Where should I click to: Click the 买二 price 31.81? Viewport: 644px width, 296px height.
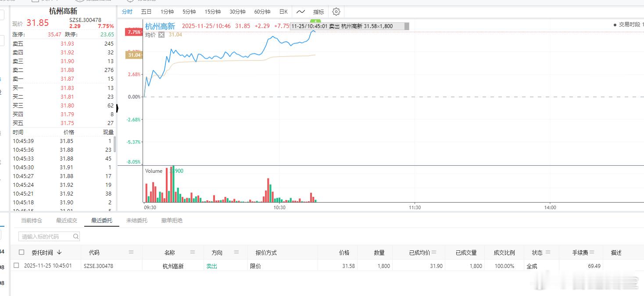[67, 97]
